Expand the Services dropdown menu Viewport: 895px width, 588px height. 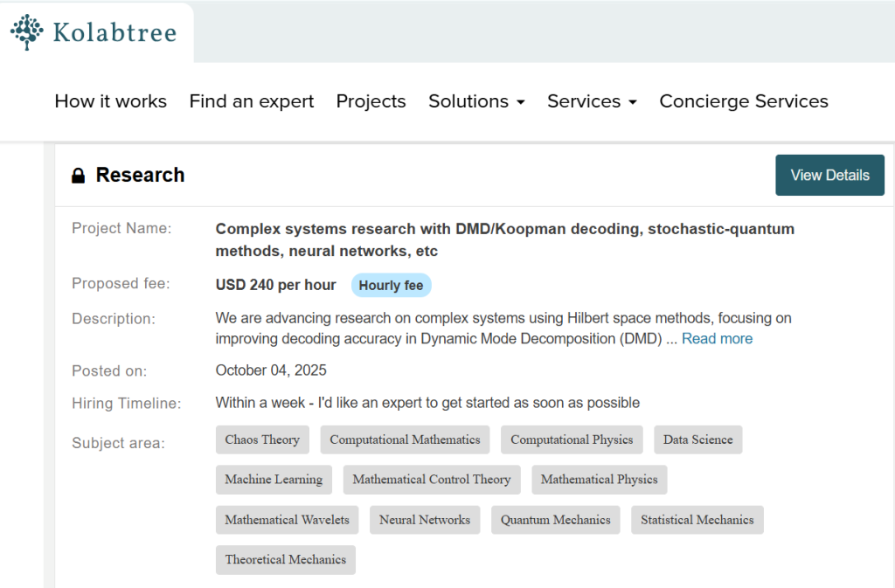(x=592, y=101)
